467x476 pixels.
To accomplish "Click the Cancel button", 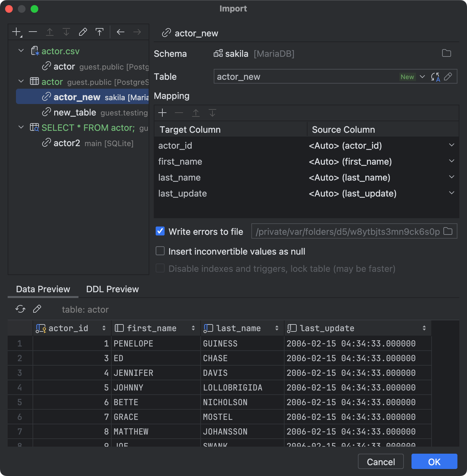I will pyautogui.click(x=381, y=461).
